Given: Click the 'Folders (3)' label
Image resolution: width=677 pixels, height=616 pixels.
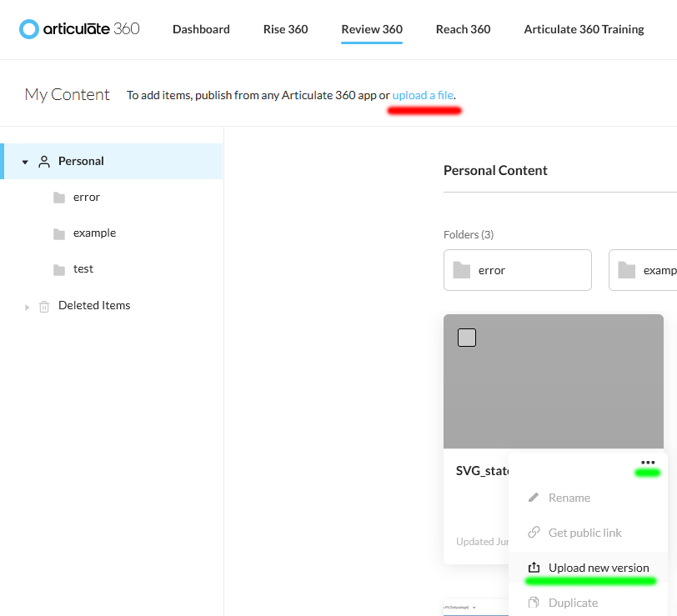Looking at the screenshot, I should [469, 234].
